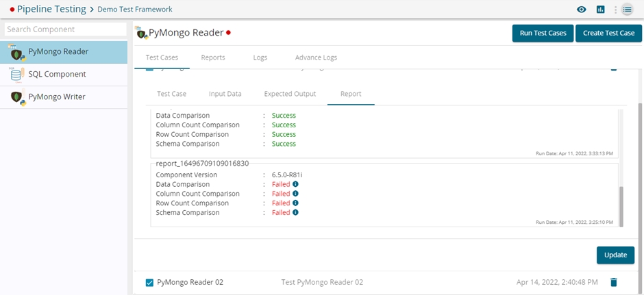Click the Apr 14, 2022, 2:40:48 PM timestamp
This screenshot has height=295, width=644.
click(x=557, y=282)
